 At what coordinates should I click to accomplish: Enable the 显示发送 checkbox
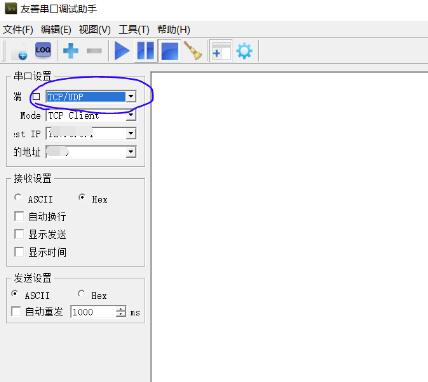coord(19,234)
